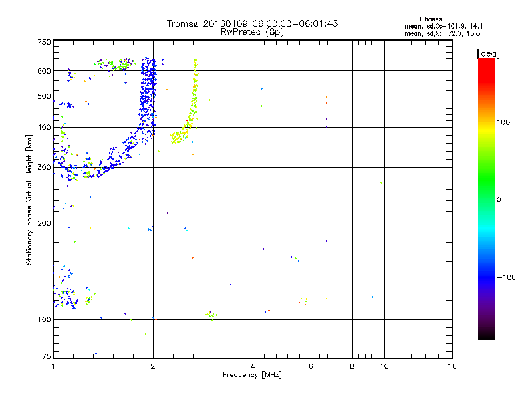Click the 'Stationary phase Virtual Height [km]' axis label
Screen dimensions: 532x399
pos(29,200)
